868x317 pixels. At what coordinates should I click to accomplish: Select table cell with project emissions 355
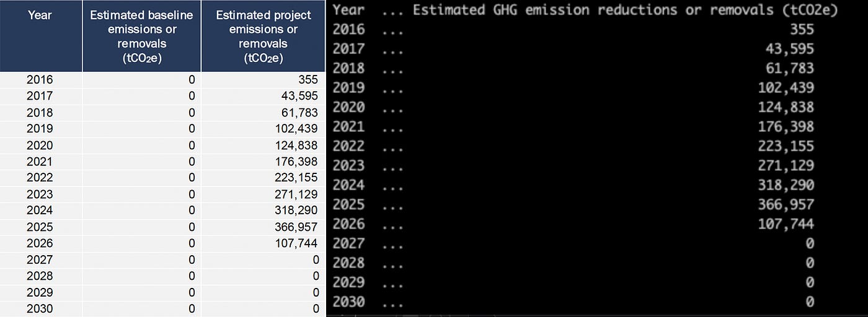click(x=308, y=80)
